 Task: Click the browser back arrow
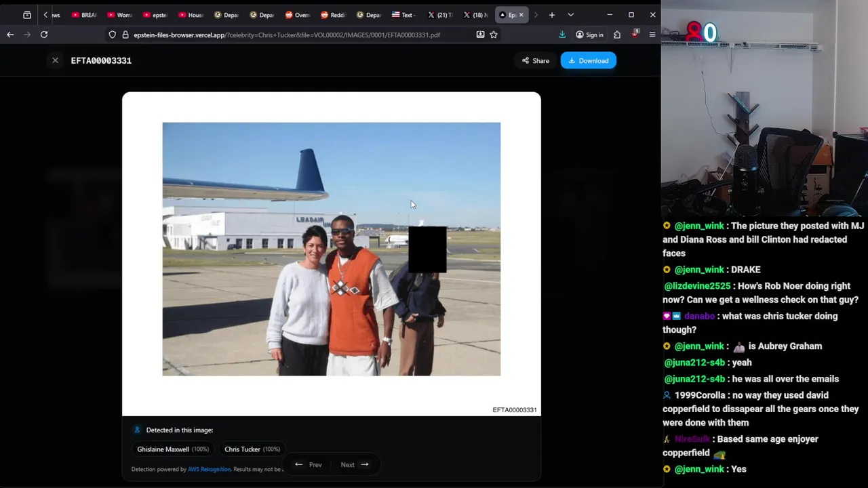(10, 35)
